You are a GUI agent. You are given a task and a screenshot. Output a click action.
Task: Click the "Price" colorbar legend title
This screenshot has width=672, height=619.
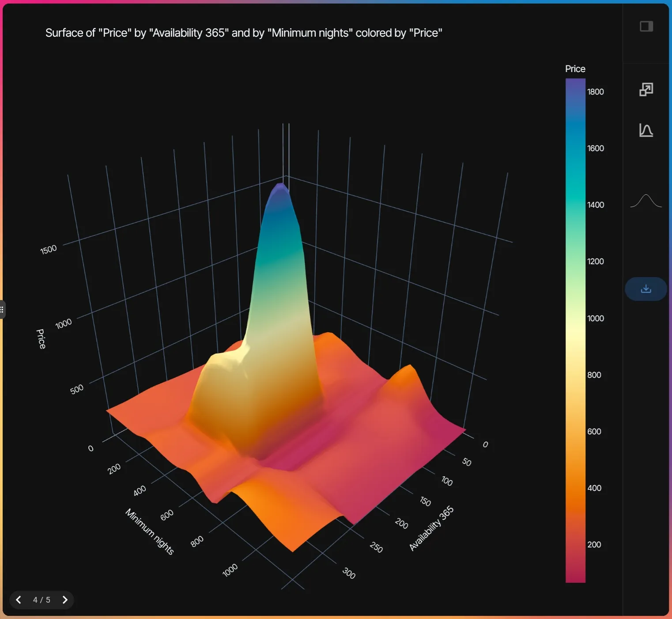pyautogui.click(x=575, y=69)
